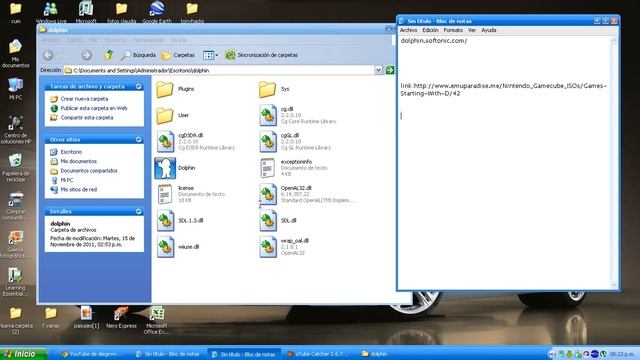The image size is (640, 360).
Task: Click the Explorer Back arrow button
Action: [x=48, y=55]
